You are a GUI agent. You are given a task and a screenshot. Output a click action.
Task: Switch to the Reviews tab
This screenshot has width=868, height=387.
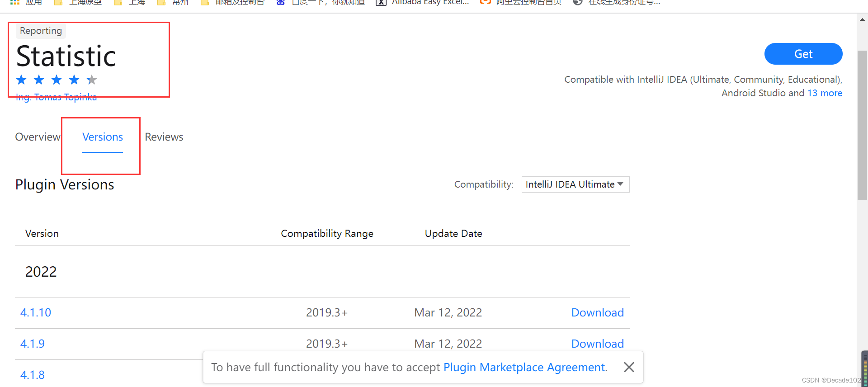pos(164,137)
